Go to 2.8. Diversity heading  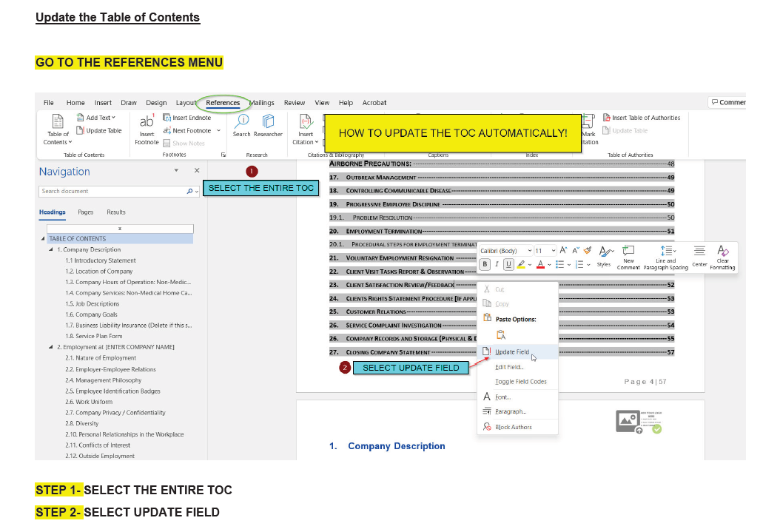[82, 424]
